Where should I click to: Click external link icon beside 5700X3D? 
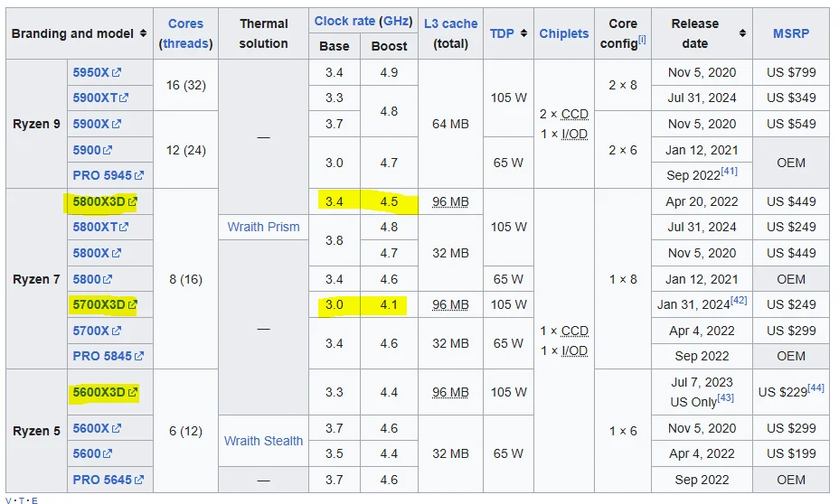tap(132, 304)
